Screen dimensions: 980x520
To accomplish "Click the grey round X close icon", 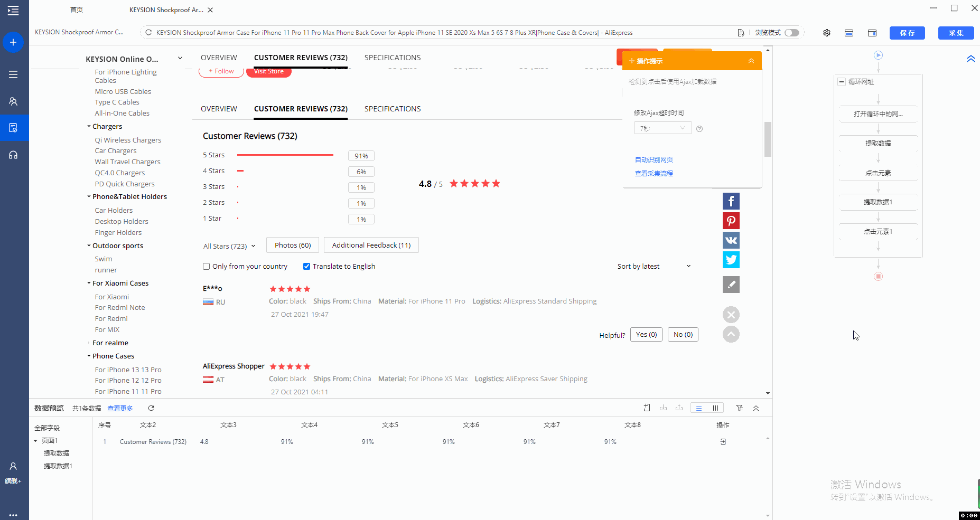I will pyautogui.click(x=731, y=315).
